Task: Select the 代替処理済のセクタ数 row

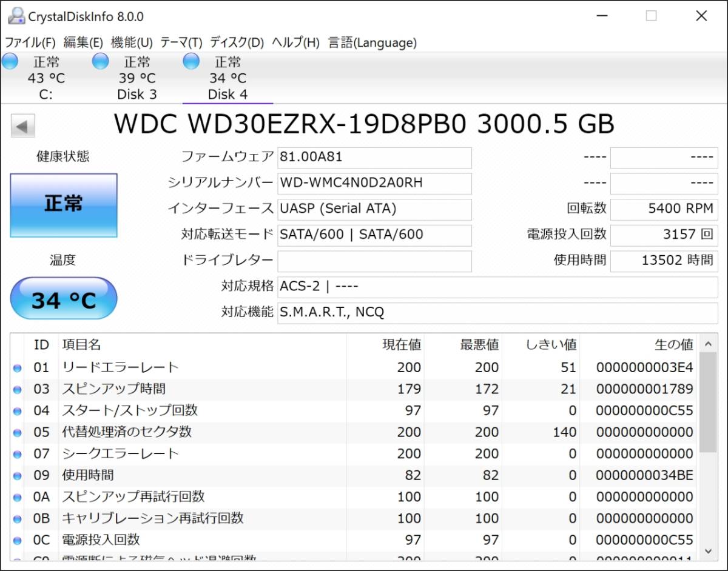Action: [355, 432]
